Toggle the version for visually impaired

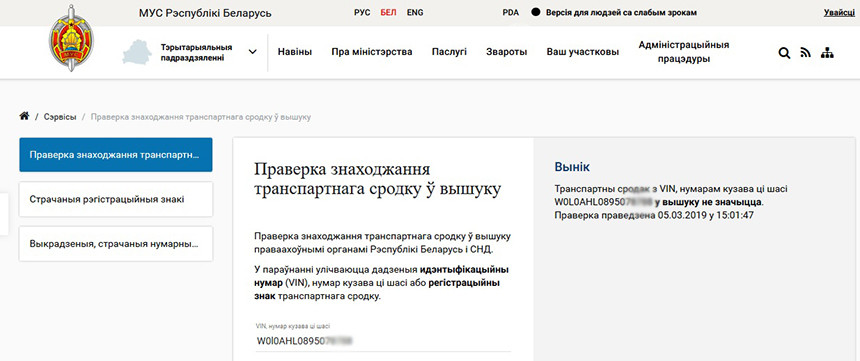[x=614, y=12]
